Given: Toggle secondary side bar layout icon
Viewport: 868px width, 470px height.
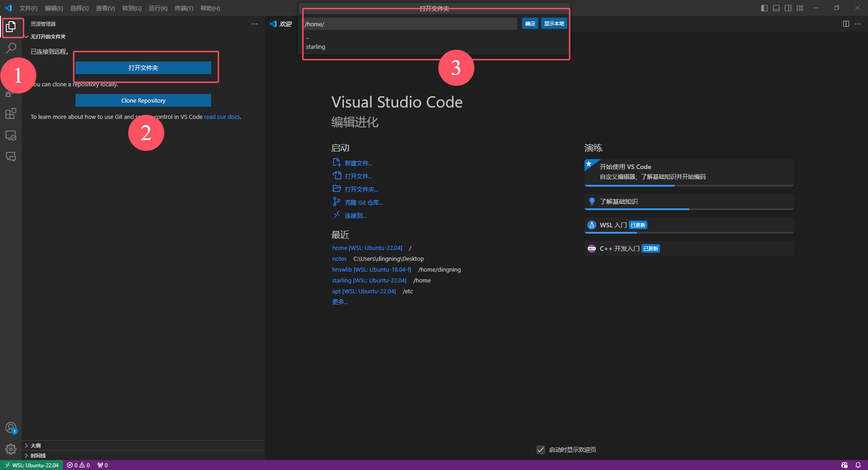Looking at the screenshot, I should pyautogui.click(x=788, y=8).
